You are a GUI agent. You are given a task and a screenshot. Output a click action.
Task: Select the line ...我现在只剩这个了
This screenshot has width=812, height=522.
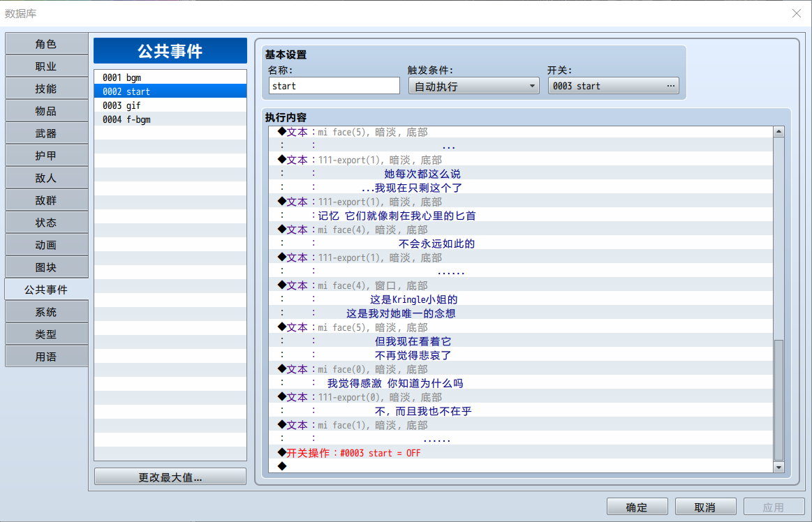click(x=521, y=188)
